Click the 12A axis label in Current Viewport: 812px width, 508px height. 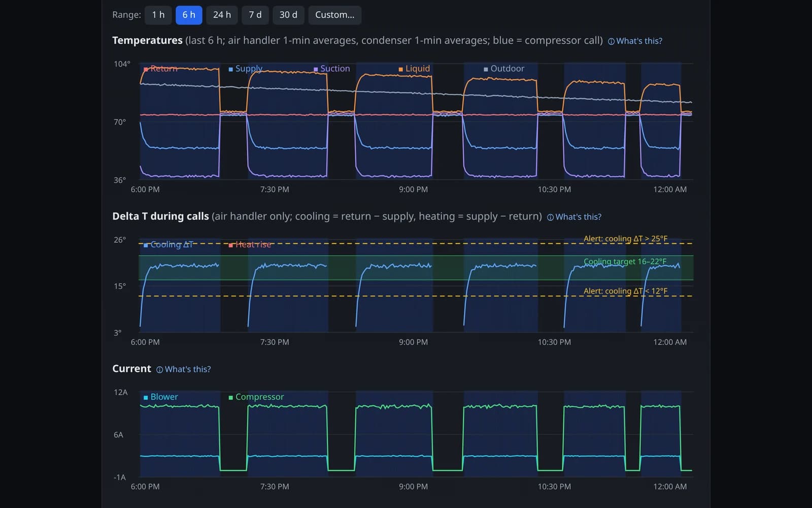[120, 392]
